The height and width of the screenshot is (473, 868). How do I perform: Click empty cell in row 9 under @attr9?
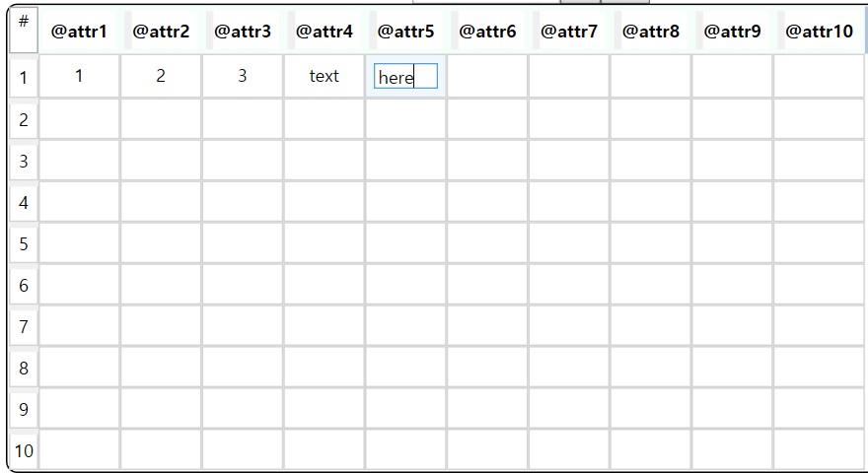pyautogui.click(x=732, y=409)
